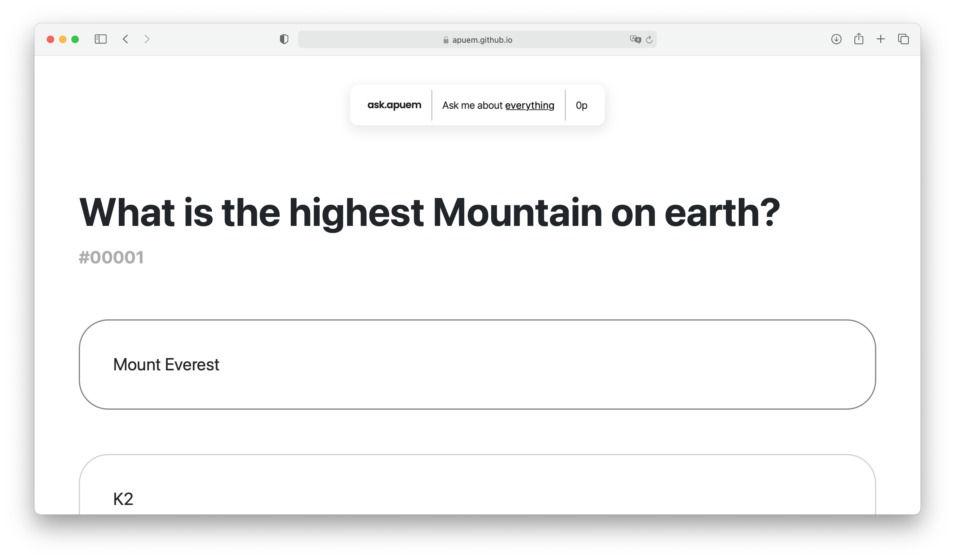Viewport: 955px width, 560px height.
Task: Click the question number #00001
Action: pos(111,258)
